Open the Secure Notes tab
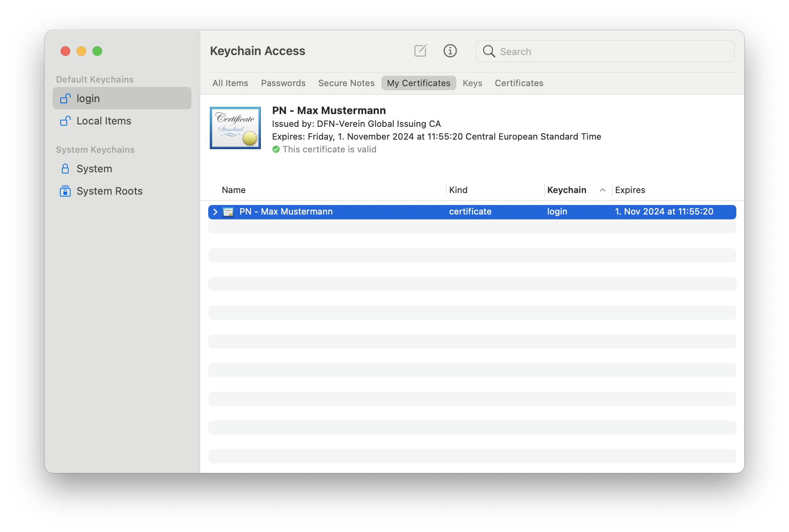This screenshot has height=532, width=789. click(x=346, y=83)
